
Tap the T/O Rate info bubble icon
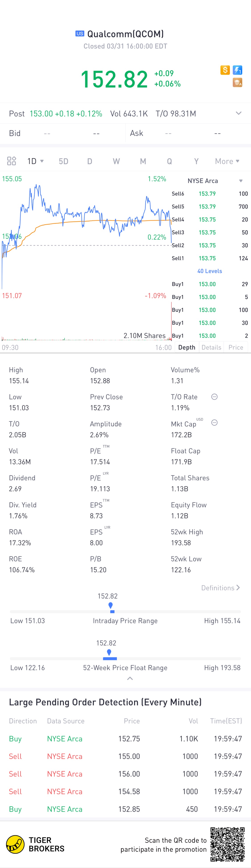(x=214, y=397)
